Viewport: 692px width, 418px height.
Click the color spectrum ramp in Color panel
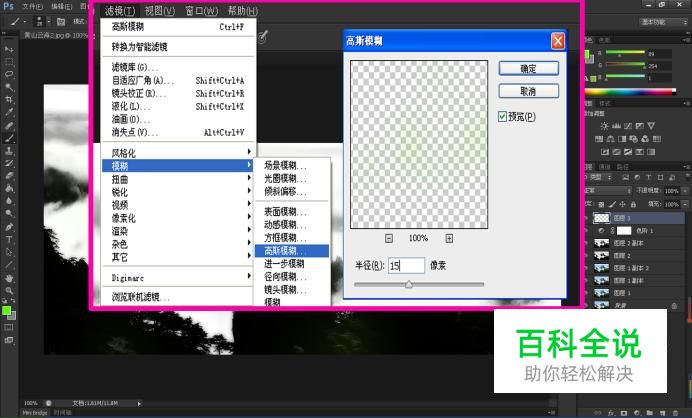pyautogui.click(x=630, y=92)
